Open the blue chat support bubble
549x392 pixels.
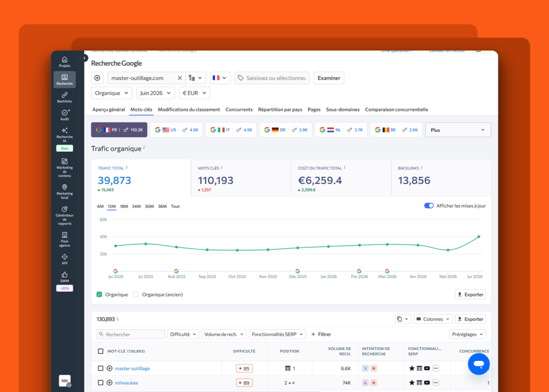point(479,364)
